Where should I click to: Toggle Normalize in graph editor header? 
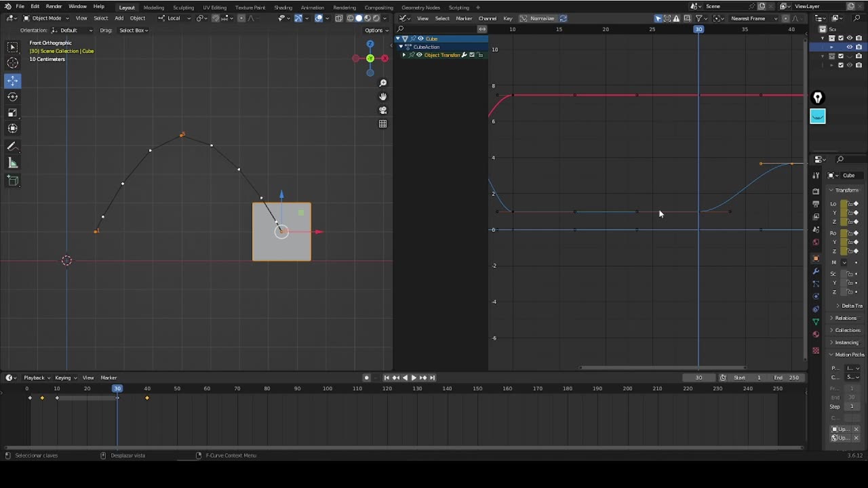[x=538, y=18]
